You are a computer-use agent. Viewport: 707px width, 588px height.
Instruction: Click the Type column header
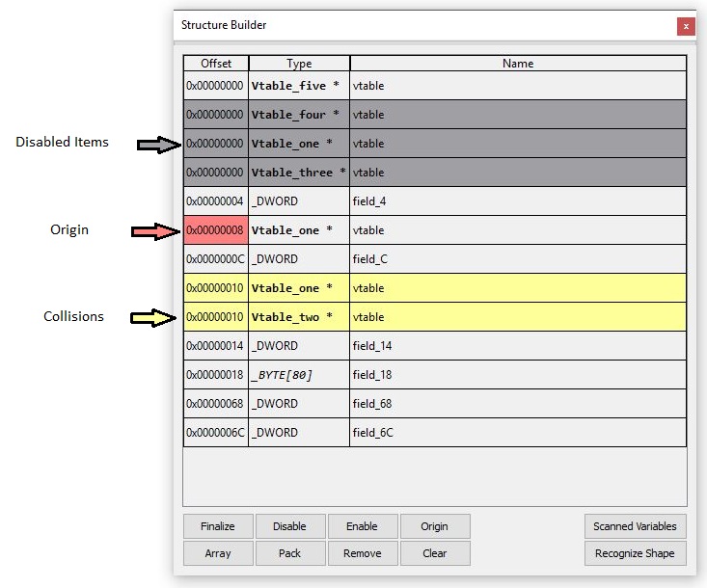pos(299,64)
